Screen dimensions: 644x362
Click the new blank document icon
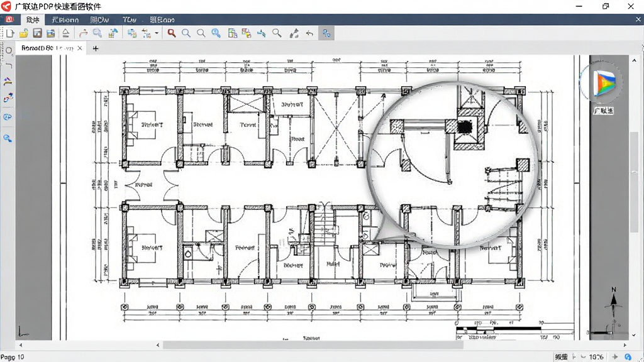(10, 33)
